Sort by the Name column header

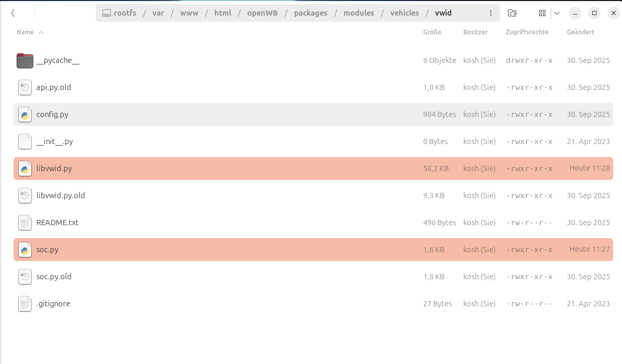[25, 32]
